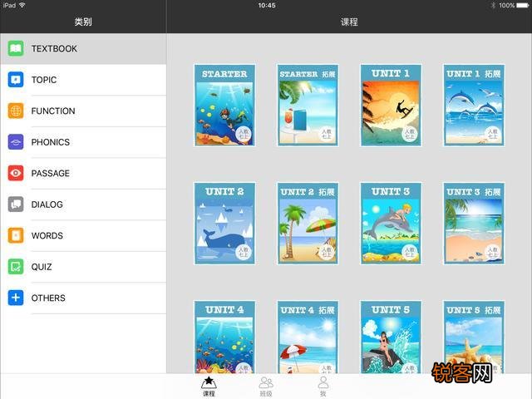532x399 pixels.
Task: Switch to the 课程 courses tab
Action: pos(209,387)
